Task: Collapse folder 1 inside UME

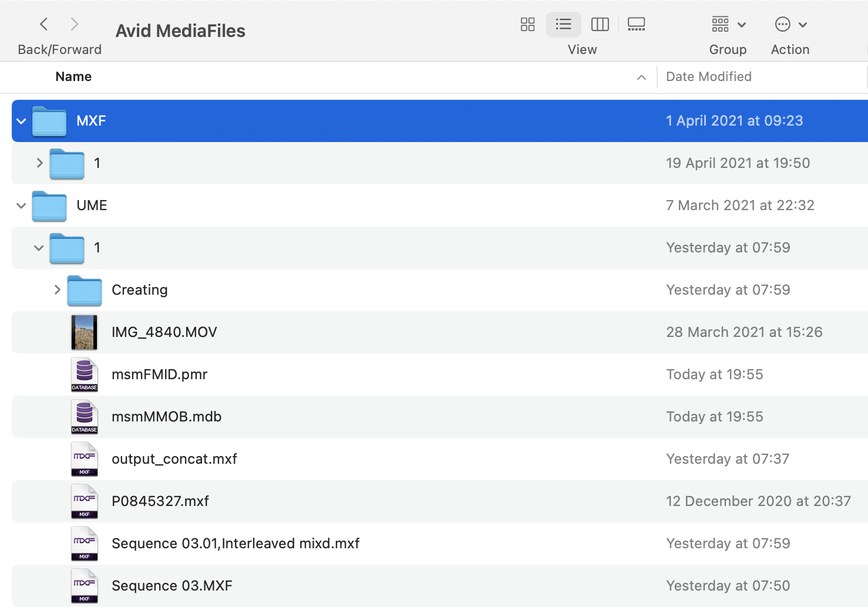Action: [x=39, y=248]
